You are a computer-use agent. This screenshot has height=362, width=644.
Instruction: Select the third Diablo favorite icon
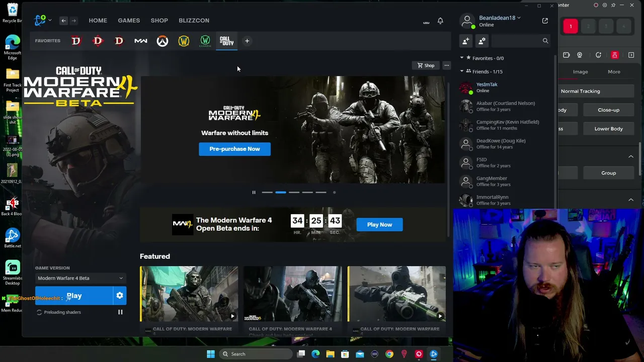(119, 41)
